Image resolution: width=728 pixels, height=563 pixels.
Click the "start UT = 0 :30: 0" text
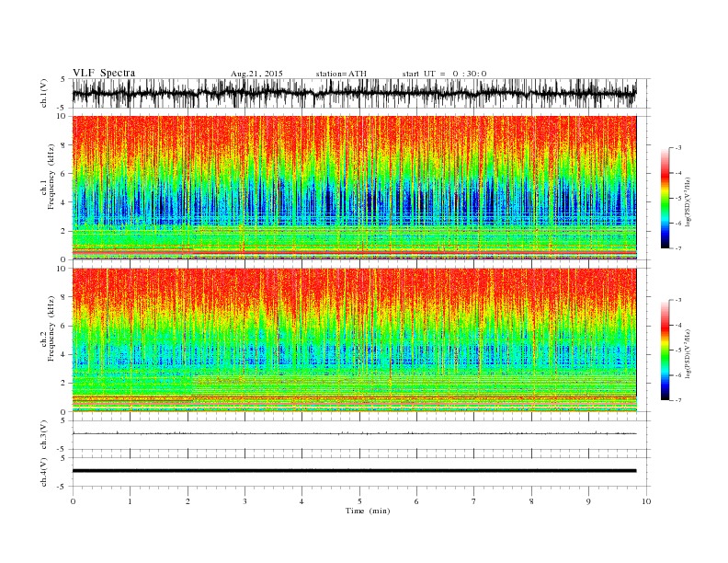[x=444, y=74]
